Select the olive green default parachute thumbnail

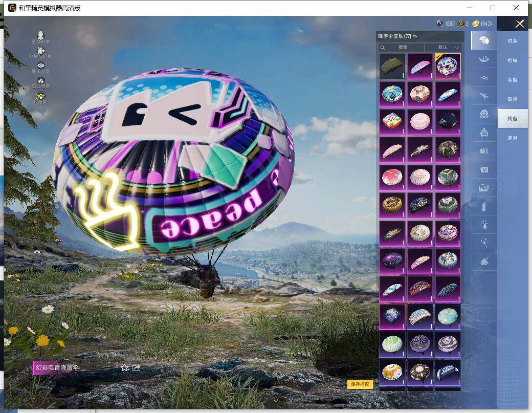coord(392,66)
